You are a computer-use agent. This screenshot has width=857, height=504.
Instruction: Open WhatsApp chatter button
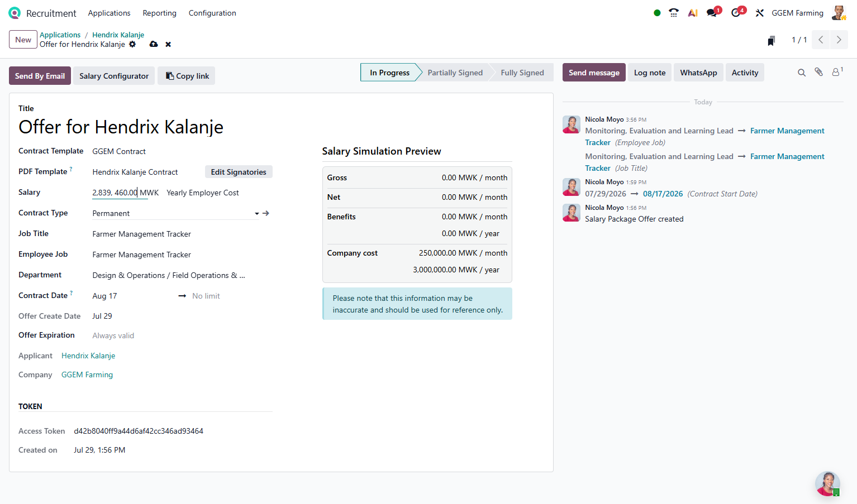tap(698, 73)
